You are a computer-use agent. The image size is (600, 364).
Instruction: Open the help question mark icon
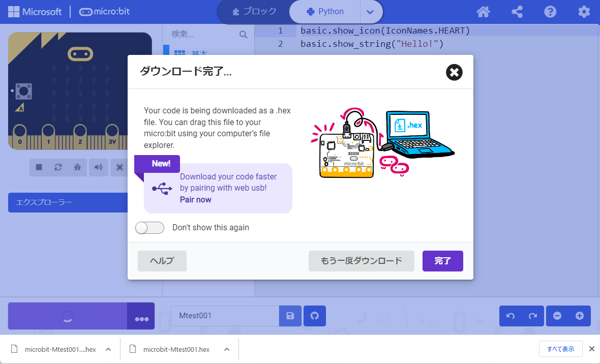point(550,12)
